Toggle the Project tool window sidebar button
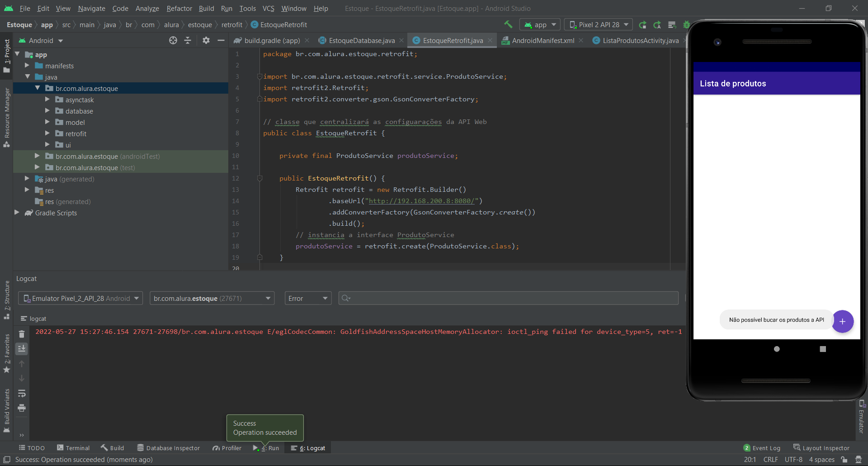The image size is (868, 466). point(7,56)
